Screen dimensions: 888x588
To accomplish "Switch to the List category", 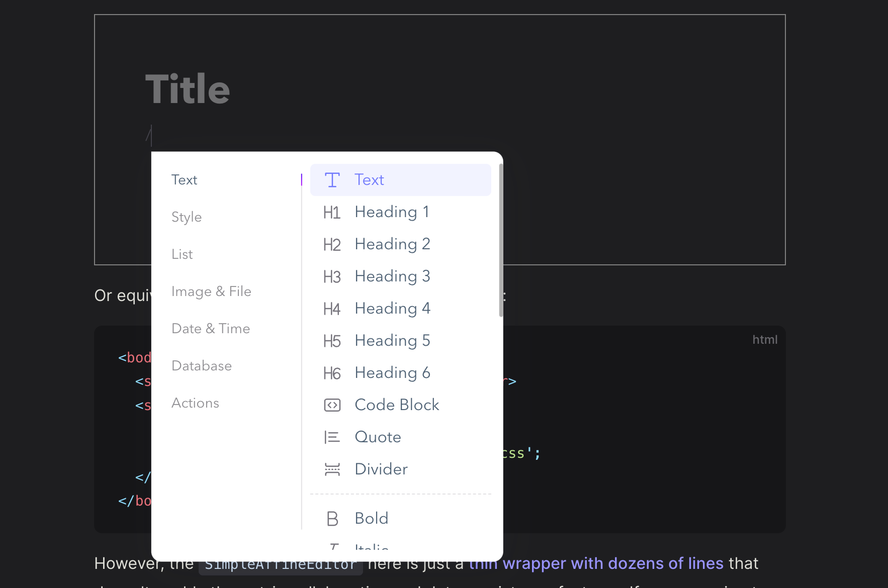I will click(x=182, y=254).
